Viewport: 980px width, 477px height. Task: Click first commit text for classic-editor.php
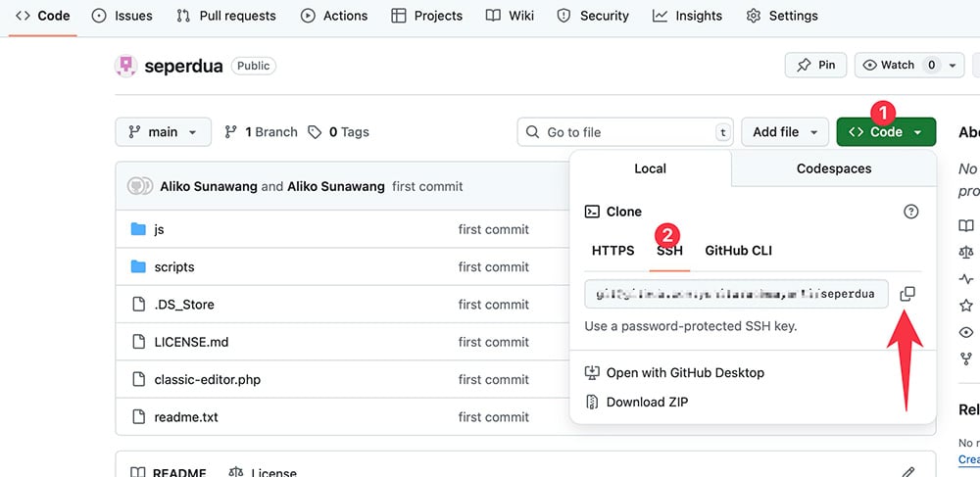[x=494, y=379]
